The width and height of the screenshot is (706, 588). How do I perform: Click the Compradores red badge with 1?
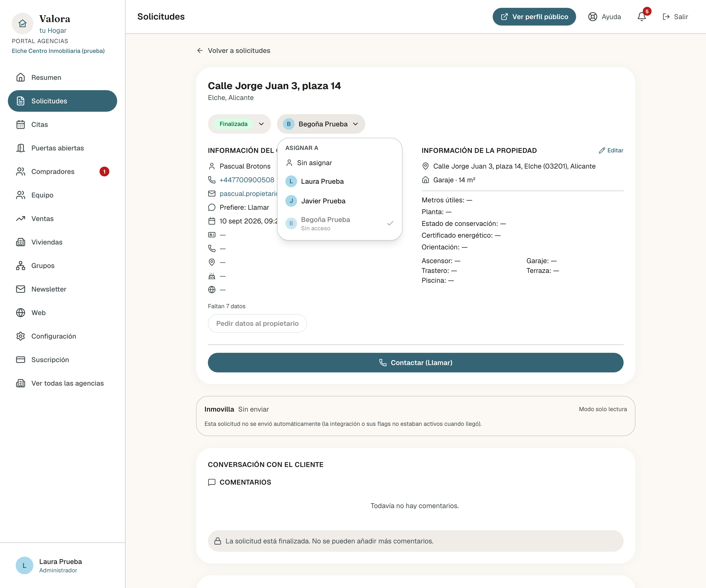104,172
